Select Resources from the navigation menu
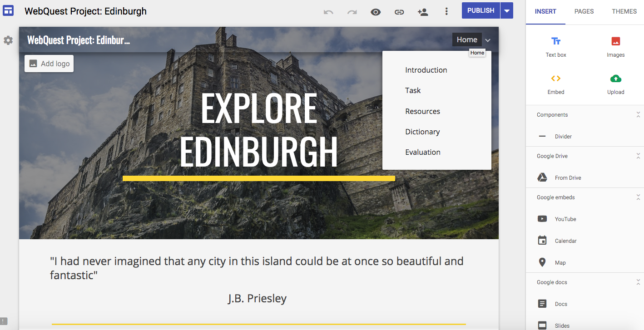Screen dimensions: 644x330 pyautogui.click(x=422, y=111)
